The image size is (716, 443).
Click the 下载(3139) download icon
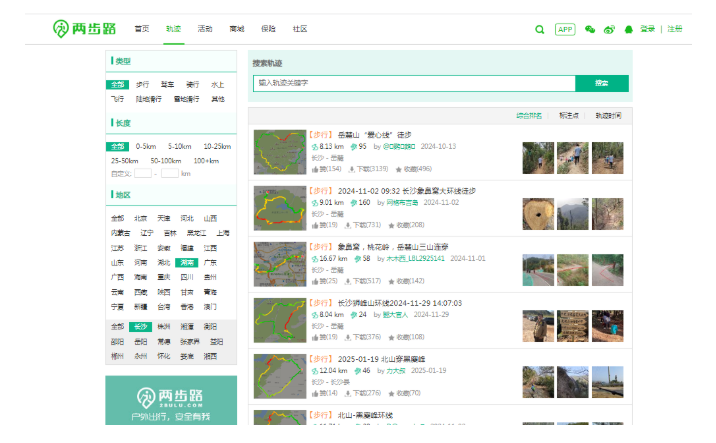(352, 169)
